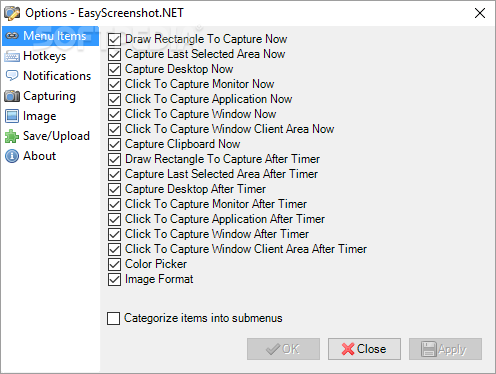Click the picture frame Image icon
496x374 pixels.
click(12, 116)
